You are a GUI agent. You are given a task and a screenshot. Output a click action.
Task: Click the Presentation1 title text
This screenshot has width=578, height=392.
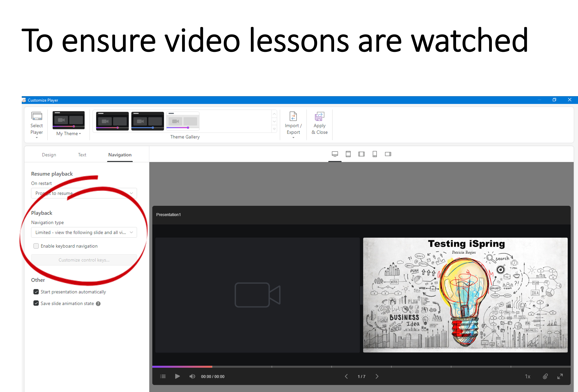tap(168, 215)
